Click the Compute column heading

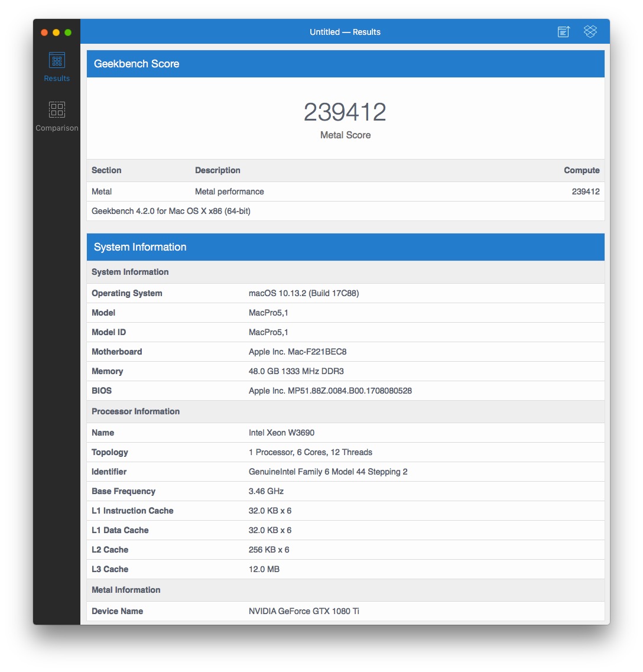coord(582,170)
